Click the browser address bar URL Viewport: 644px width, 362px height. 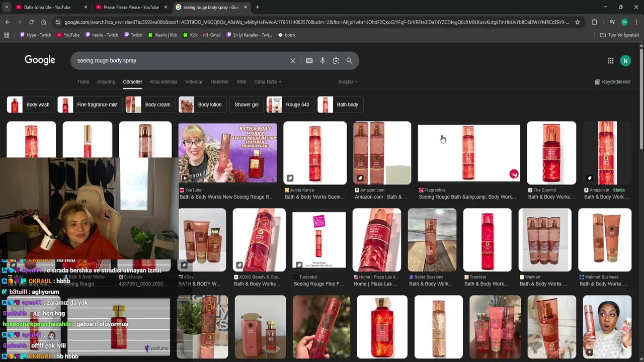(317, 22)
